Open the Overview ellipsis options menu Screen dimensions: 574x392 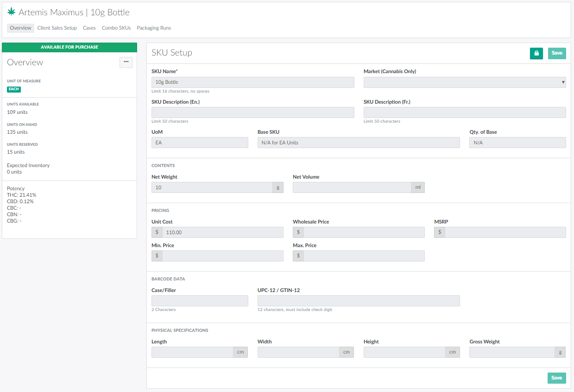tap(126, 62)
